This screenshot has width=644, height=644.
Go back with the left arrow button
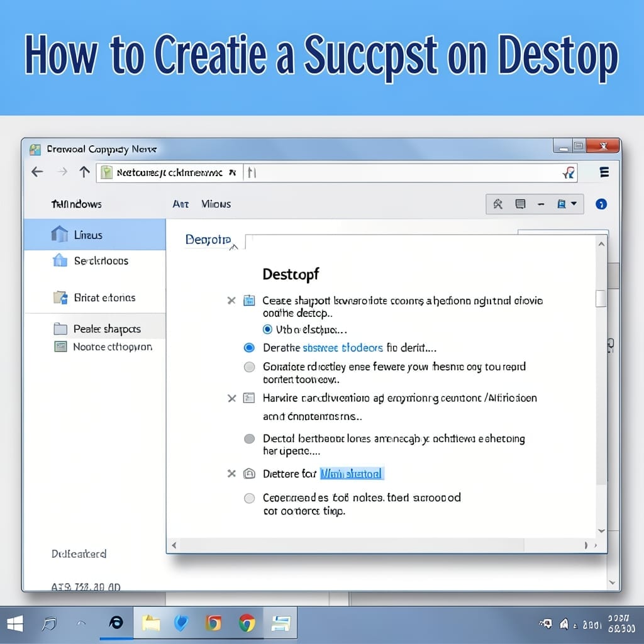(37, 172)
